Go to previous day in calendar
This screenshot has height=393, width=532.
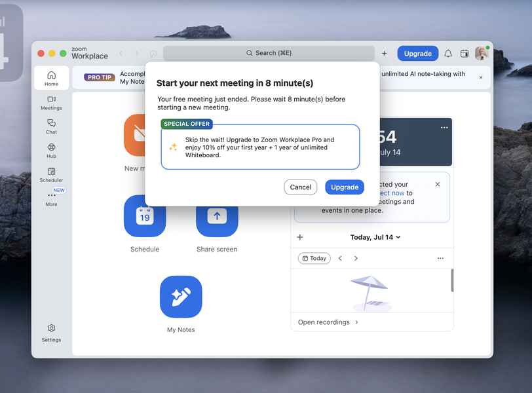point(340,258)
